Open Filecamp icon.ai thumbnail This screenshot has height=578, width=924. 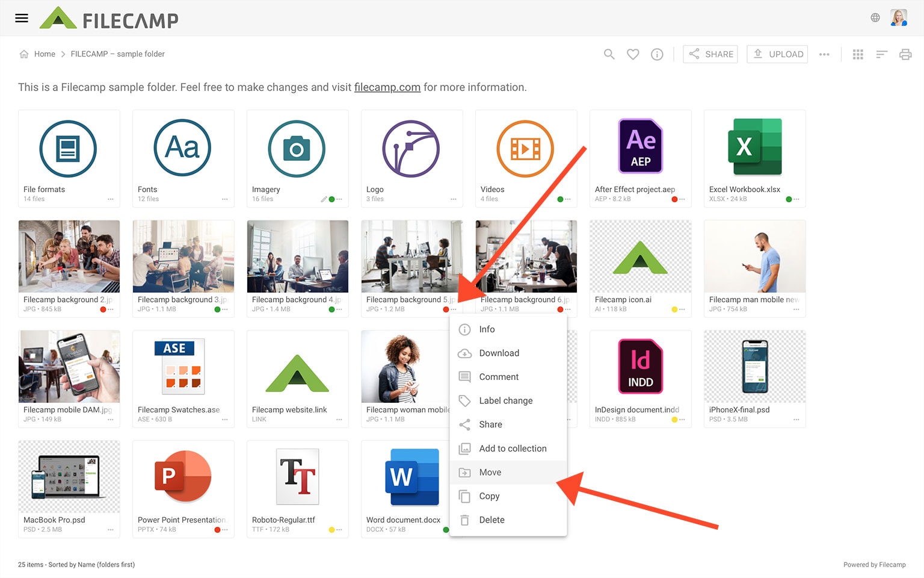(641, 256)
